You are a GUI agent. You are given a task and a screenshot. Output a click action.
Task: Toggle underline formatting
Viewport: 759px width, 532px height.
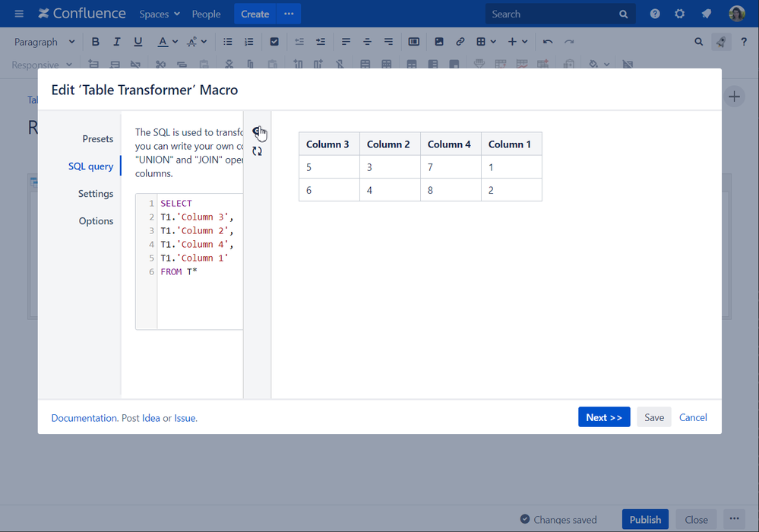(x=138, y=42)
